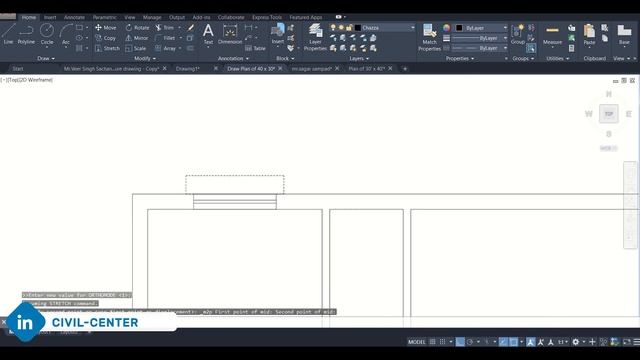Toggle object snap in status bar
The image size is (640, 360).
[513, 342]
